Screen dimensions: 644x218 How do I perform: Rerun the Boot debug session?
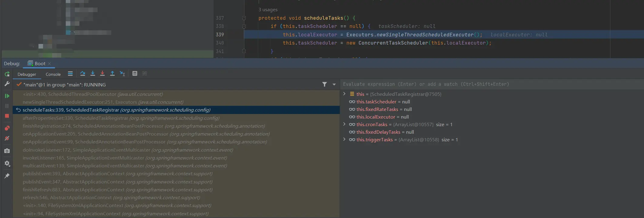[x=7, y=74]
